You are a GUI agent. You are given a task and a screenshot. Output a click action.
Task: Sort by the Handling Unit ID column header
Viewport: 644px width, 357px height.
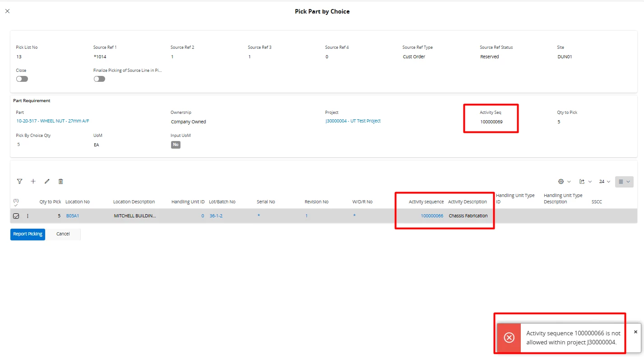(188, 202)
